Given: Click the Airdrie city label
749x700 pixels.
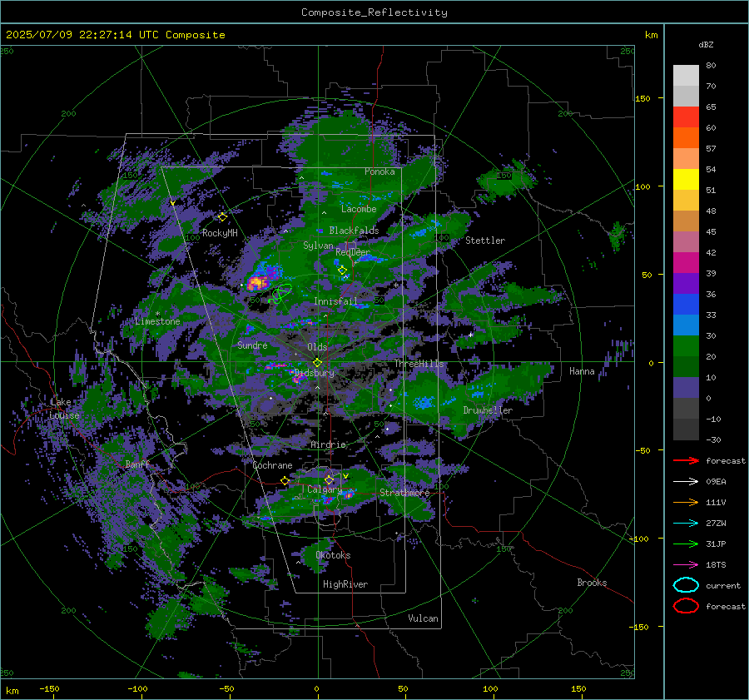Looking at the screenshot, I should (x=328, y=444).
